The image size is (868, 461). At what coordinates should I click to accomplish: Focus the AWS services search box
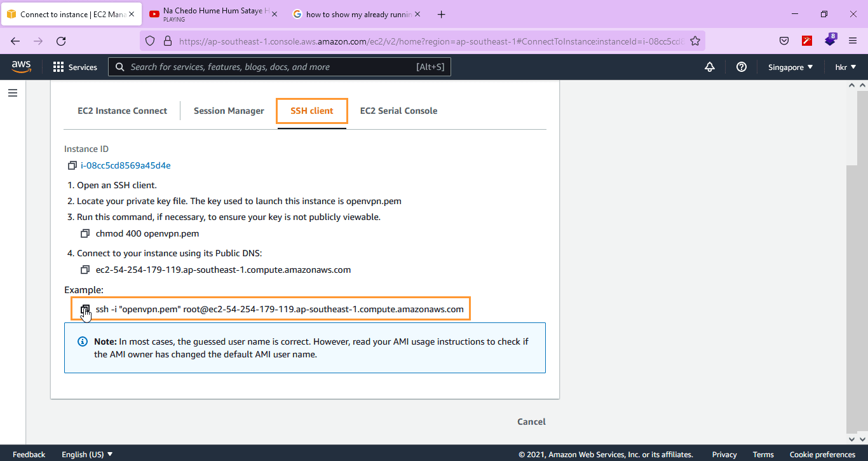point(280,67)
